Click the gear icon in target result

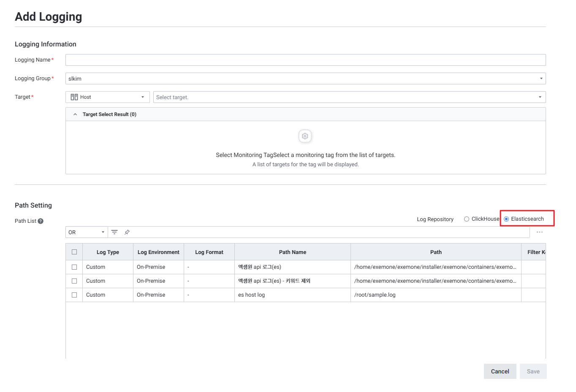tap(305, 136)
